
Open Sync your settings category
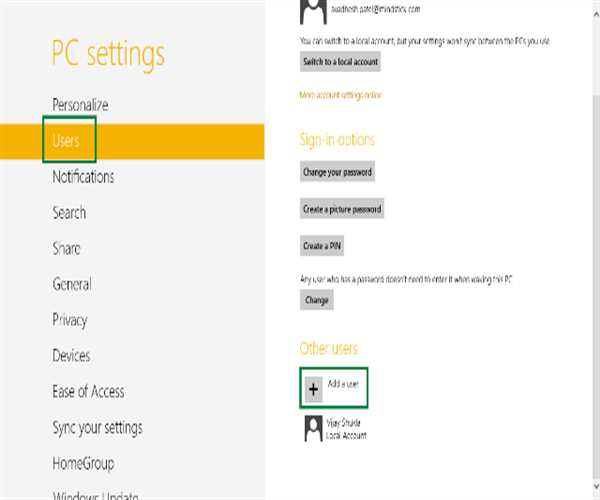tap(97, 428)
